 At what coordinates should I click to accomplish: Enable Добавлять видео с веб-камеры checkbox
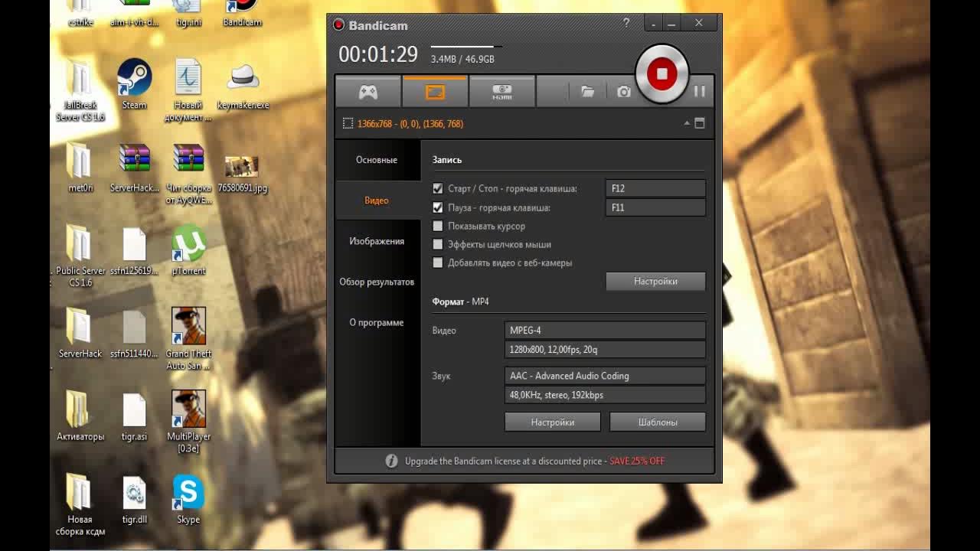438,262
